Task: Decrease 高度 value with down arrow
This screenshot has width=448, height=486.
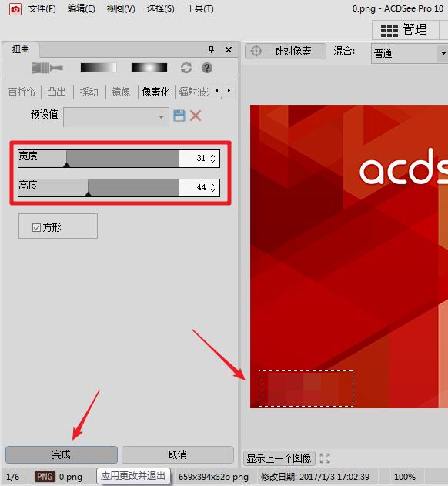Action: pyautogui.click(x=213, y=190)
